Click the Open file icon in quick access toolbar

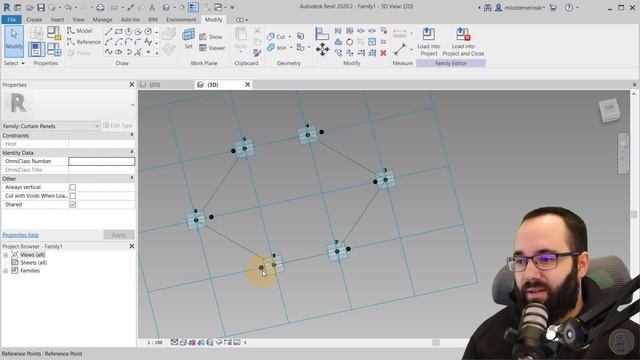click(29, 8)
